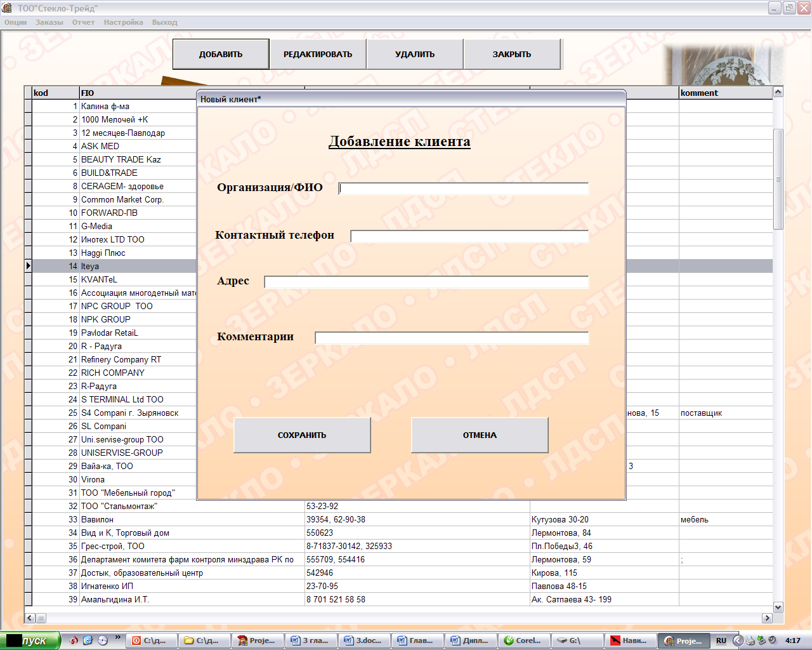This screenshot has height=650, width=812.
Task: Focus the Комментарии input field
Action: tap(452, 338)
